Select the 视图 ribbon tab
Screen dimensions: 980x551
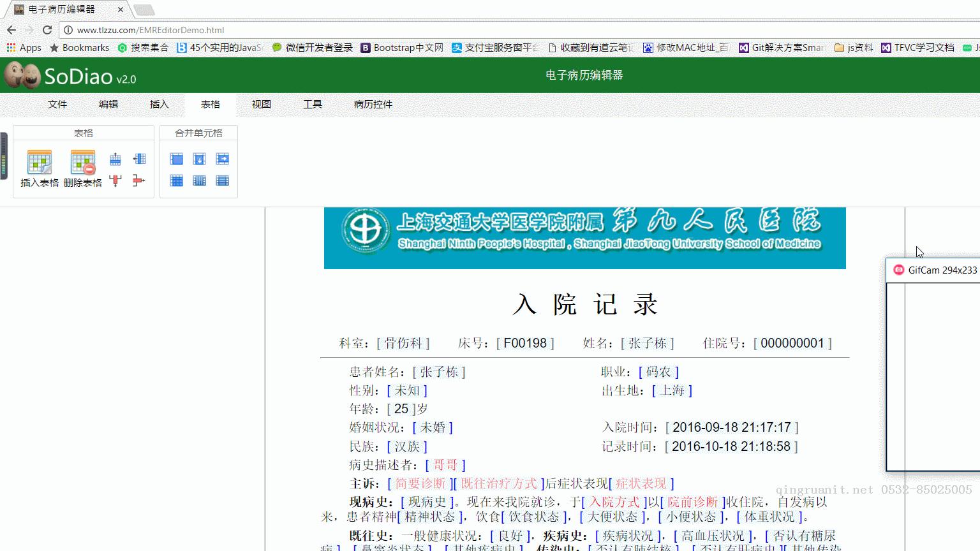(x=262, y=104)
